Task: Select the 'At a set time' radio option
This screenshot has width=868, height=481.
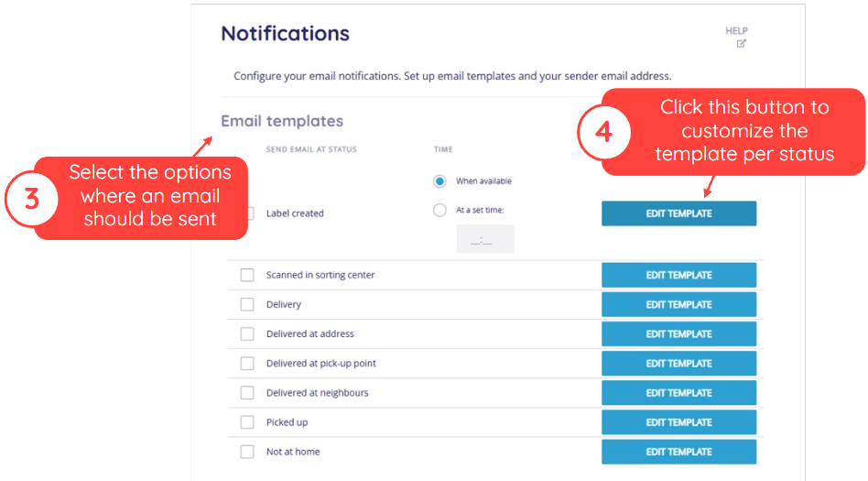Action: (439, 210)
